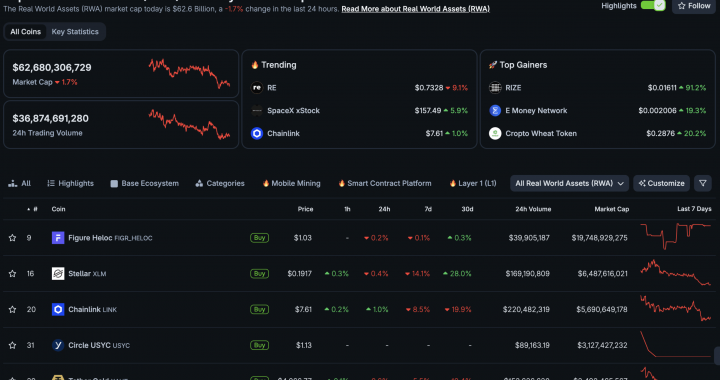Open Stellar XLM coin page
Viewport: 720px width, 380px height.
87,274
